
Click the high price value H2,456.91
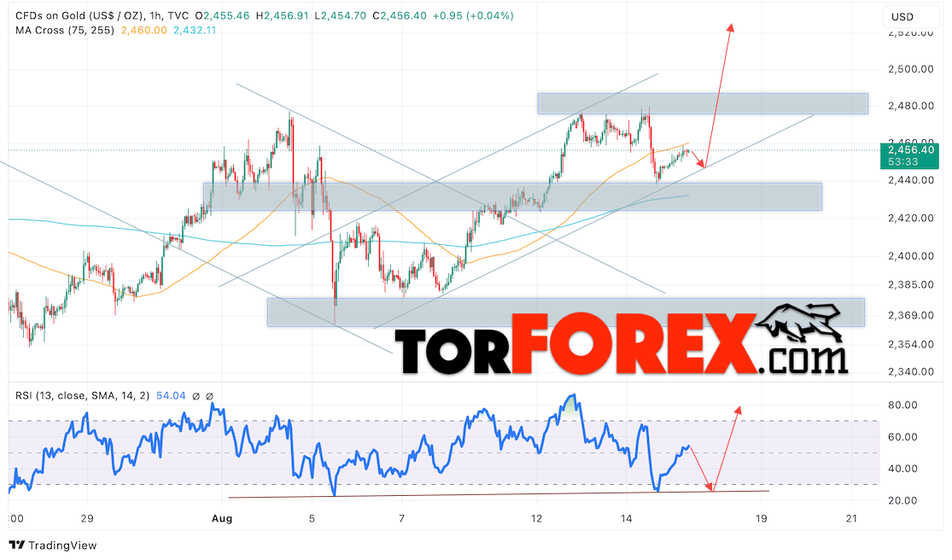click(x=283, y=15)
